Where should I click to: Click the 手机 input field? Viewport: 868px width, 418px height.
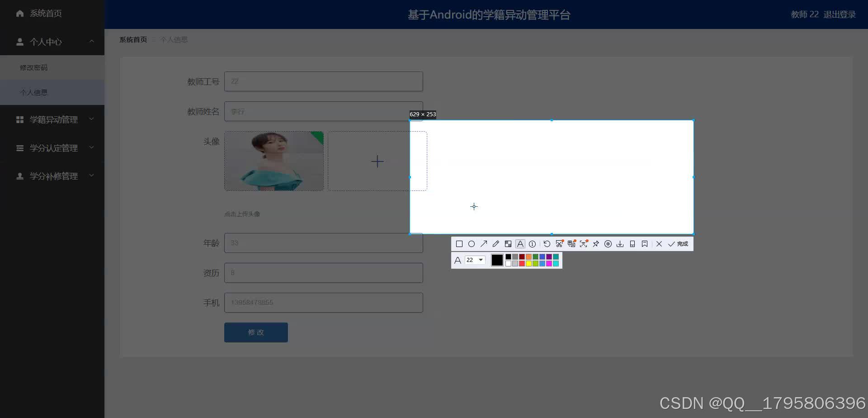point(324,303)
